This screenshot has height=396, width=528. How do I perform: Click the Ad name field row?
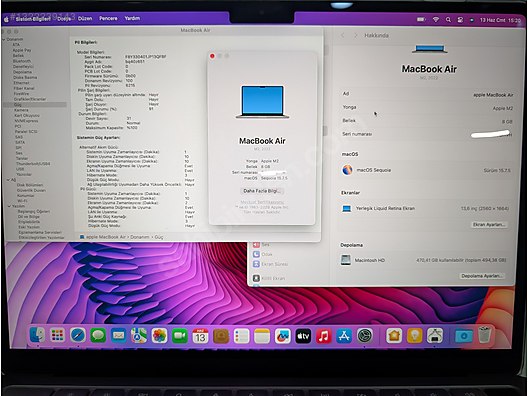pyautogui.click(x=428, y=94)
